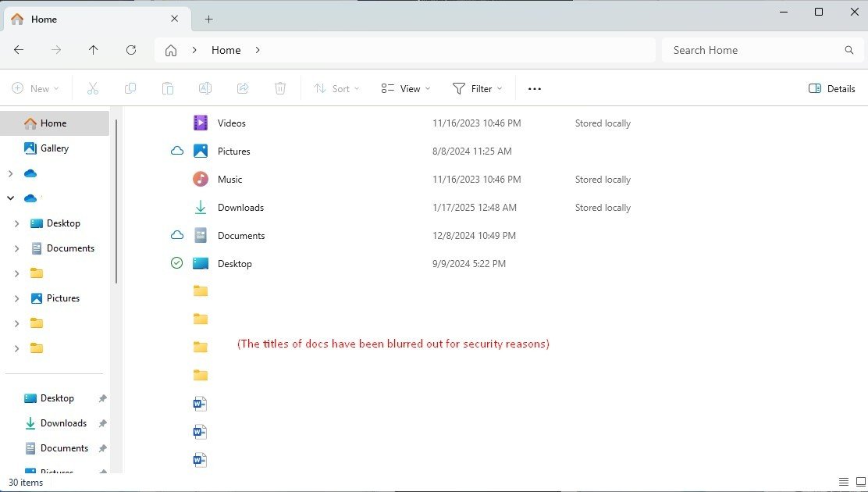Click the Paste clipboard icon
868x492 pixels.
168,89
